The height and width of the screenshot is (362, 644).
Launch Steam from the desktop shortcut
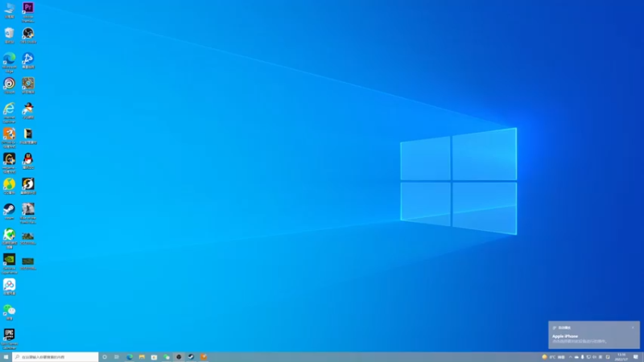[9, 211]
